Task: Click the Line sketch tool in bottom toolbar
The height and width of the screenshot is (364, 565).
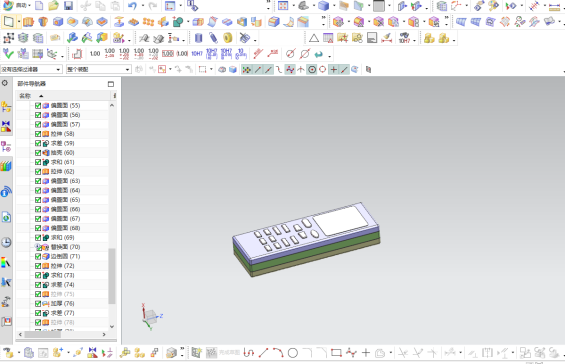Action: click(263, 352)
